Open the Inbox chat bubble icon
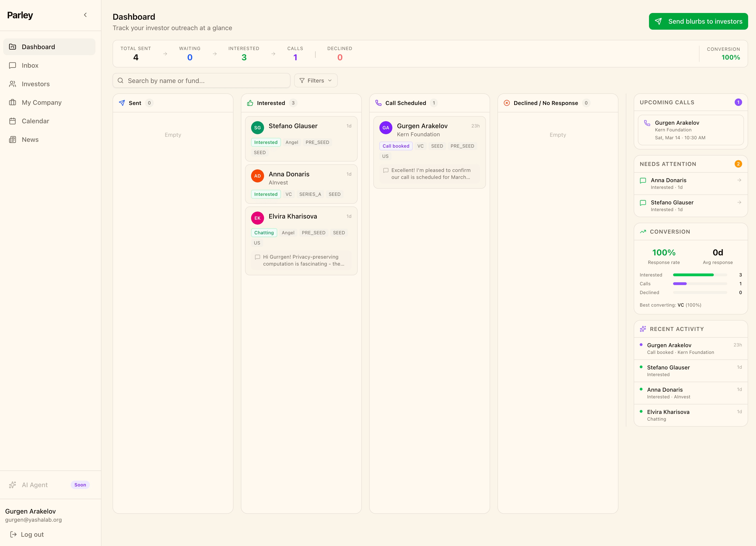Screen dimensions: 756x546 coord(13,65)
